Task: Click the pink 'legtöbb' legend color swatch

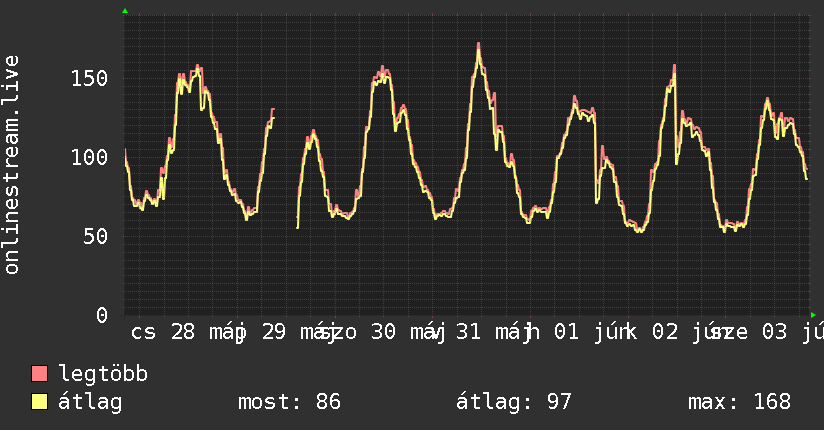Action: pos(39,374)
